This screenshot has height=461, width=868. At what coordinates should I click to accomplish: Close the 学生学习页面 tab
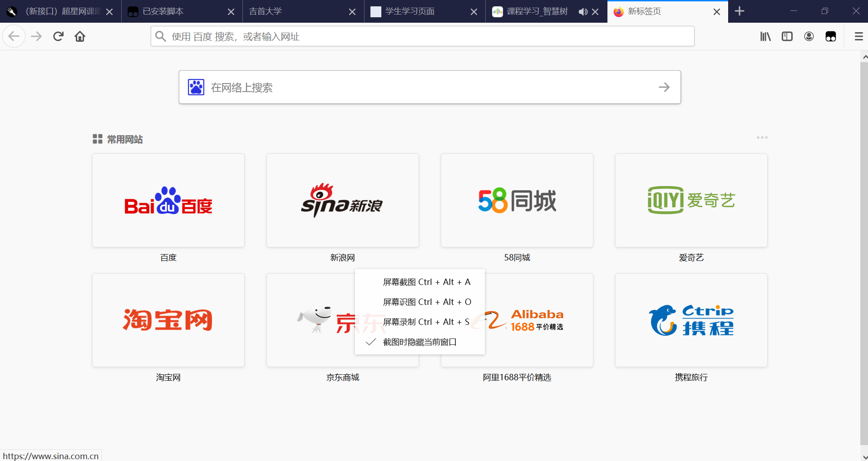tap(474, 12)
